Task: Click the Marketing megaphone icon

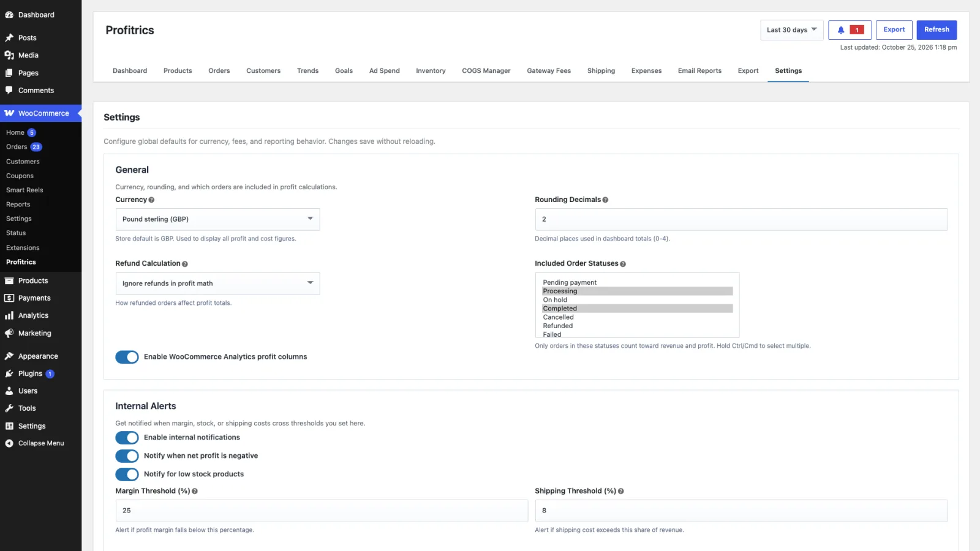Action: (9, 334)
